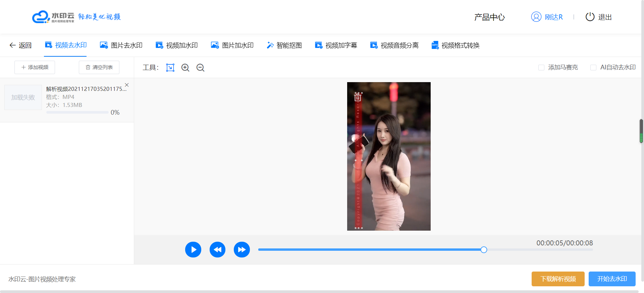This screenshot has width=644, height=293.
Task: Go back with the 返回 arrow
Action: [20, 45]
